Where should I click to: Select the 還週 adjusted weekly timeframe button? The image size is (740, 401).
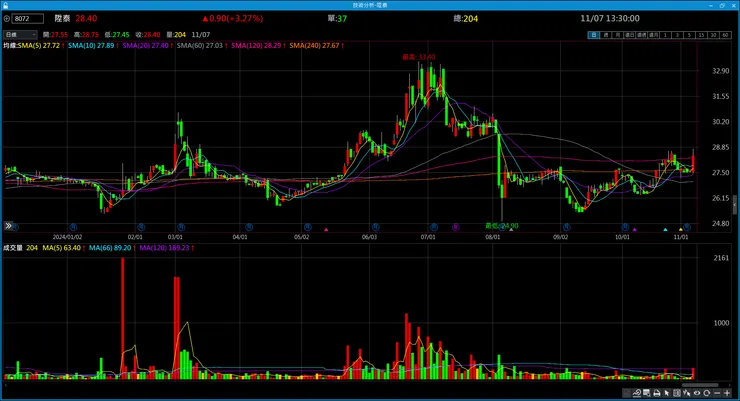point(642,35)
